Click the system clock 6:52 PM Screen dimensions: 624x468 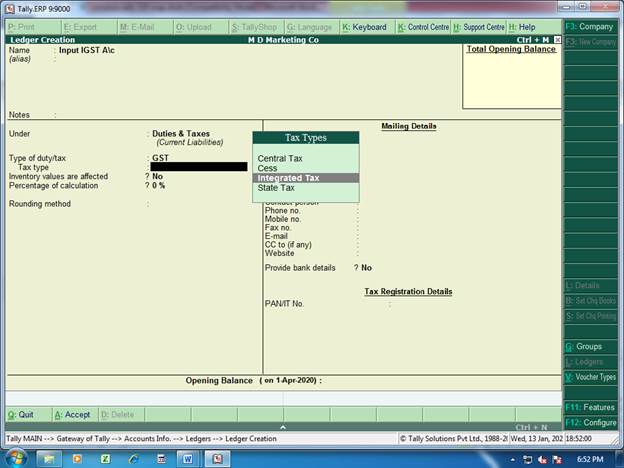(x=590, y=459)
